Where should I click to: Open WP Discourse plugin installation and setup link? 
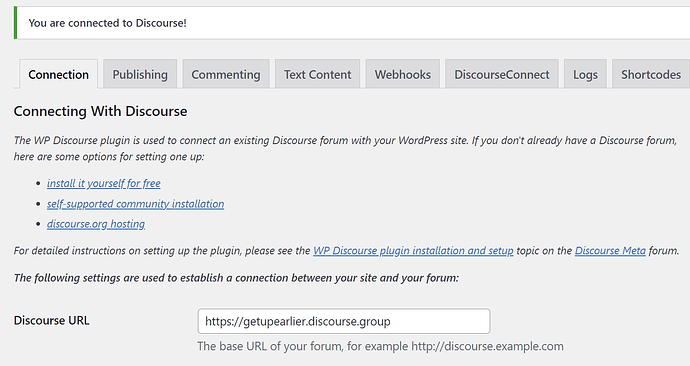[x=413, y=250]
